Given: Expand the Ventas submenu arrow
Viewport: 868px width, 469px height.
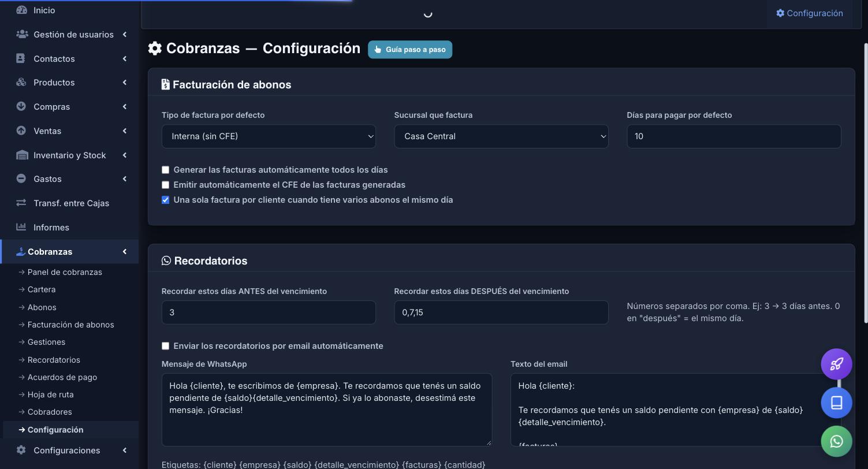Looking at the screenshot, I should pyautogui.click(x=125, y=131).
